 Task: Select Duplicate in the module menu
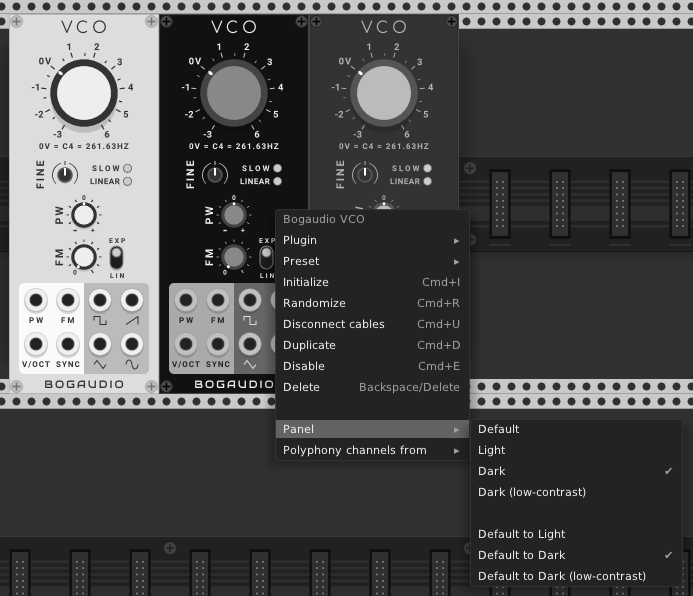(x=372, y=345)
